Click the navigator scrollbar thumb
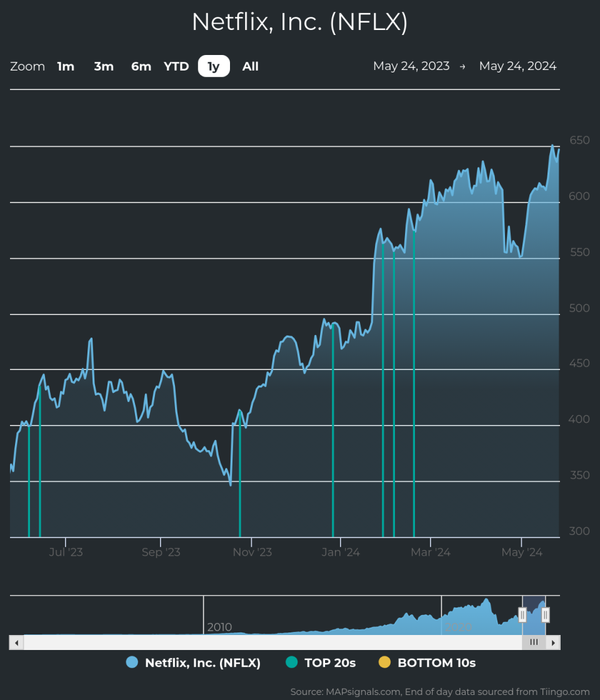The image size is (600, 700). click(x=534, y=643)
